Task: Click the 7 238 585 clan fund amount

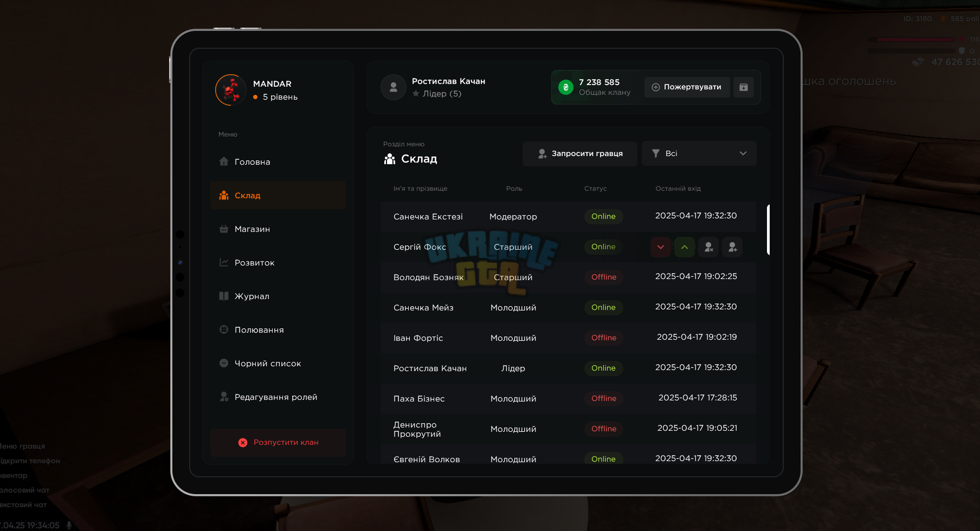Action: [x=599, y=82]
